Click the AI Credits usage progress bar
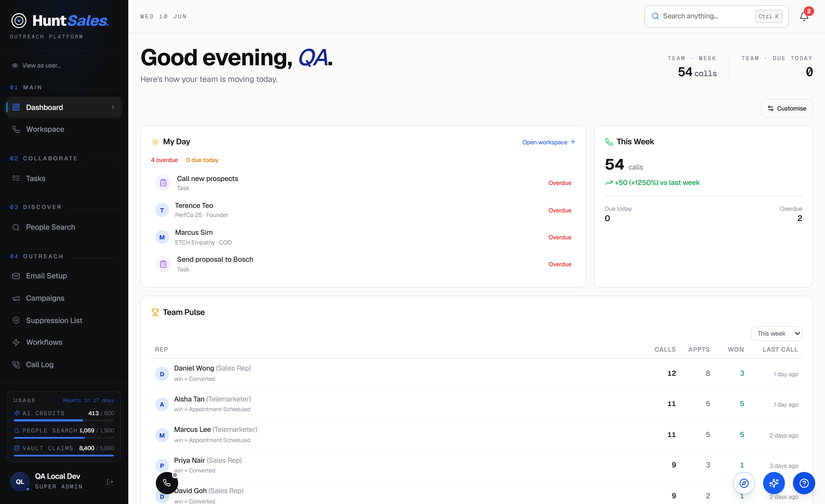 pos(64,420)
